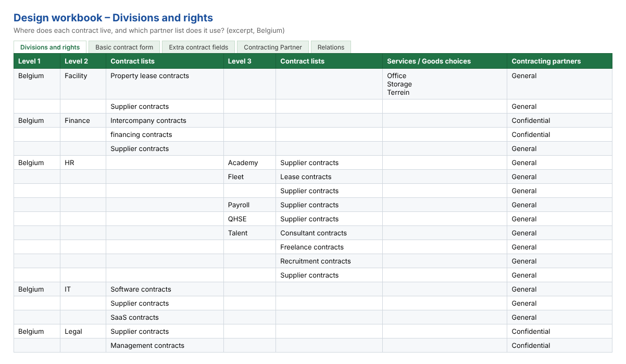Select the IT division cell

click(x=83, y=289)
